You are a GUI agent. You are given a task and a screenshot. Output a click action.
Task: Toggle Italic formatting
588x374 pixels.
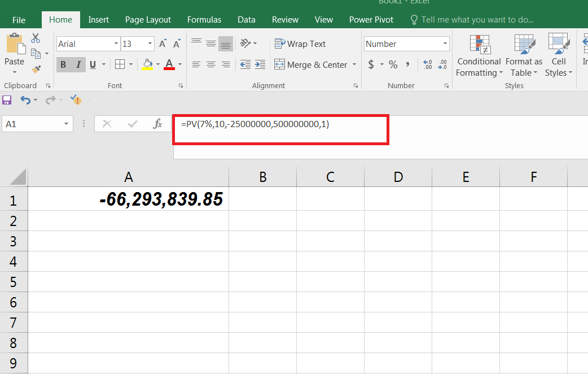pos(78,64)
